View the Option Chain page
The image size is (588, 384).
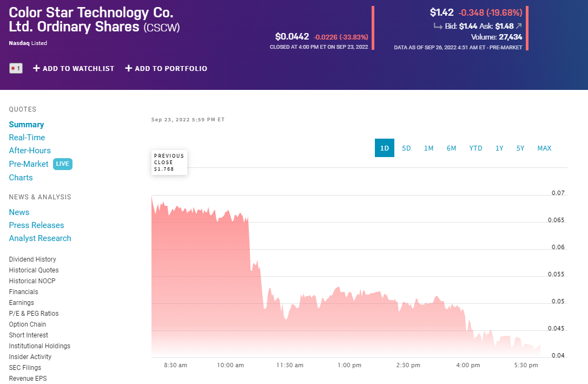click(27, 324)
